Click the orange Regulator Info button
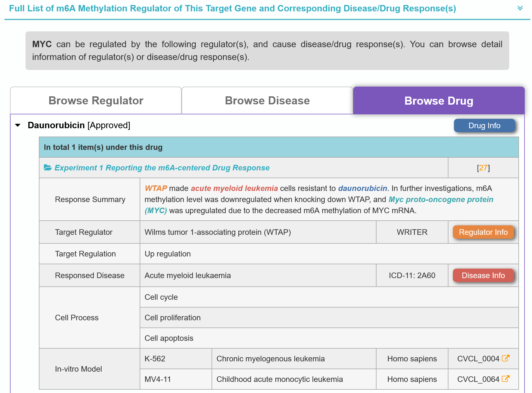This screenshot has width=532, height=393. coord(483,232)
